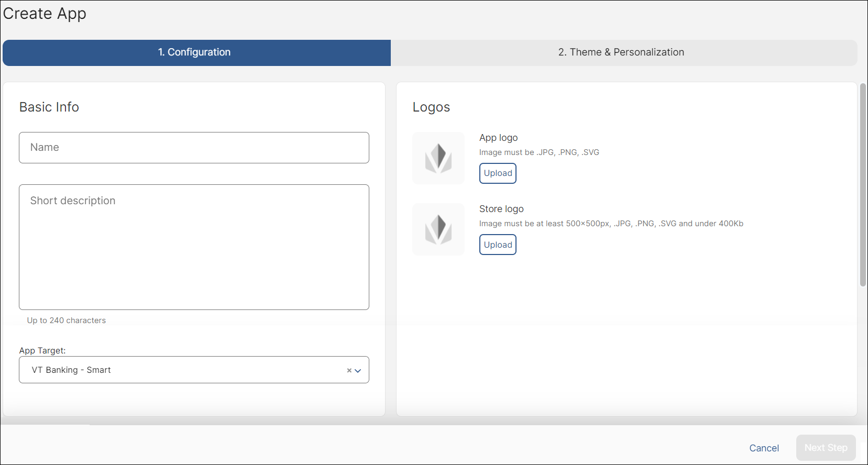The width and height of the screenshot is (868, 465).
Task: Upload an image for the Store logo
Action: [497, 245]
